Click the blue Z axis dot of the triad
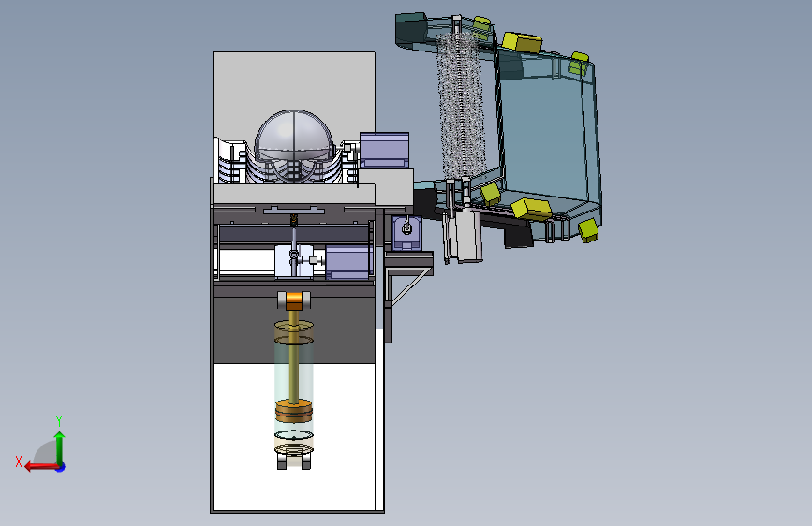This screenshot has height=526, width=812. 61,467
